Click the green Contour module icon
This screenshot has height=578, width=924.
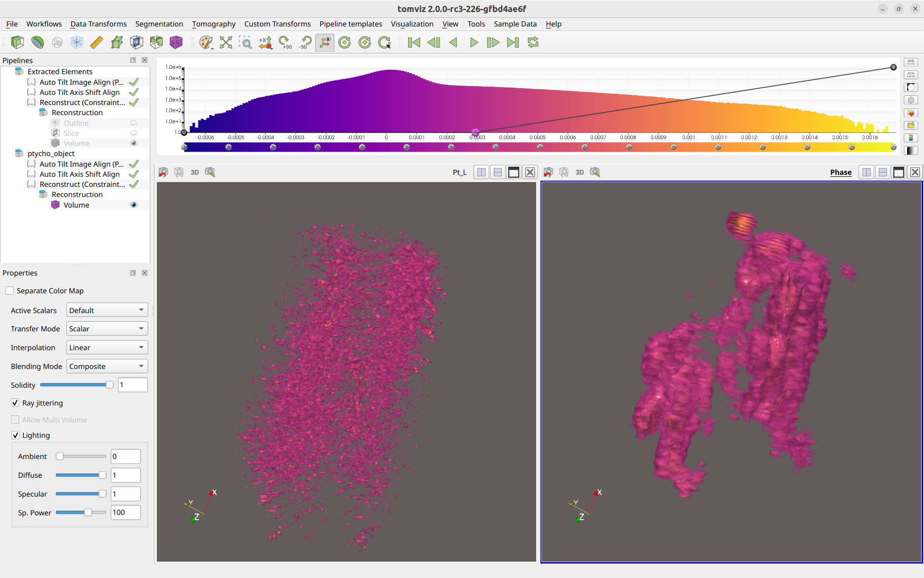38,42
